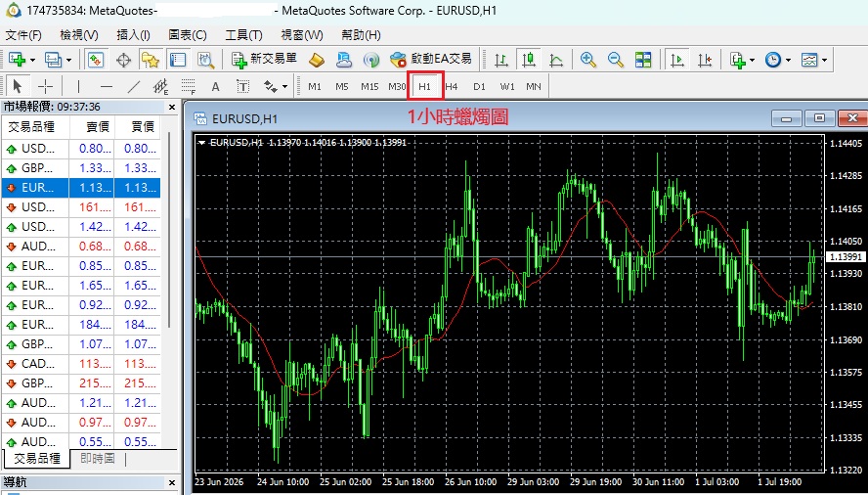Select the Cursor arrow tool
Viewport: 868px width, 495px height.
[x=17, y=86]
